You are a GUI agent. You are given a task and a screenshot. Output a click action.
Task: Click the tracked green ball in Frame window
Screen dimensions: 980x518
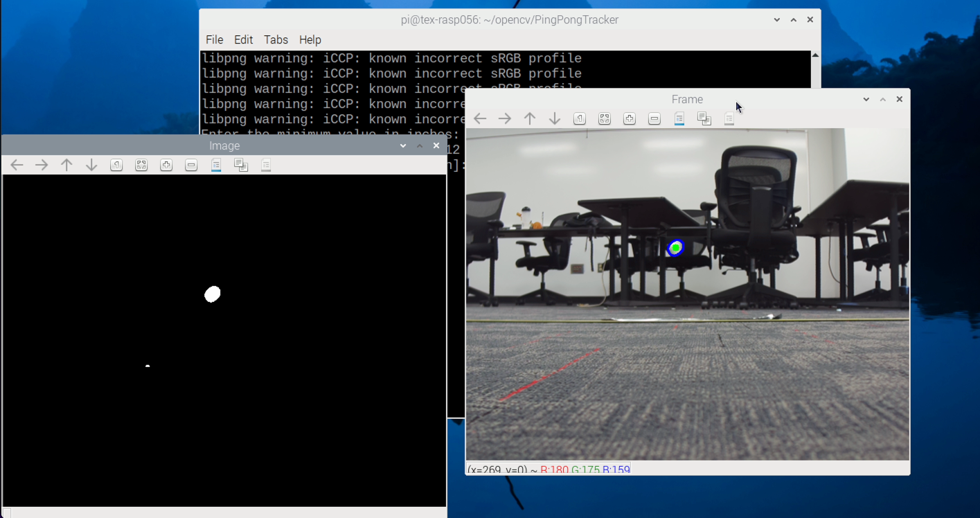pyautogui.click(x=675, y=248)
